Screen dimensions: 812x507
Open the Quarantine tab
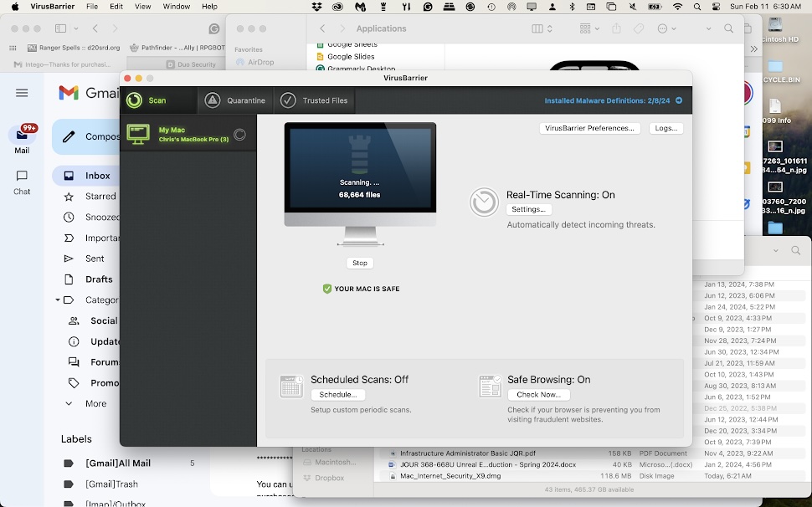tap(235, 100)
